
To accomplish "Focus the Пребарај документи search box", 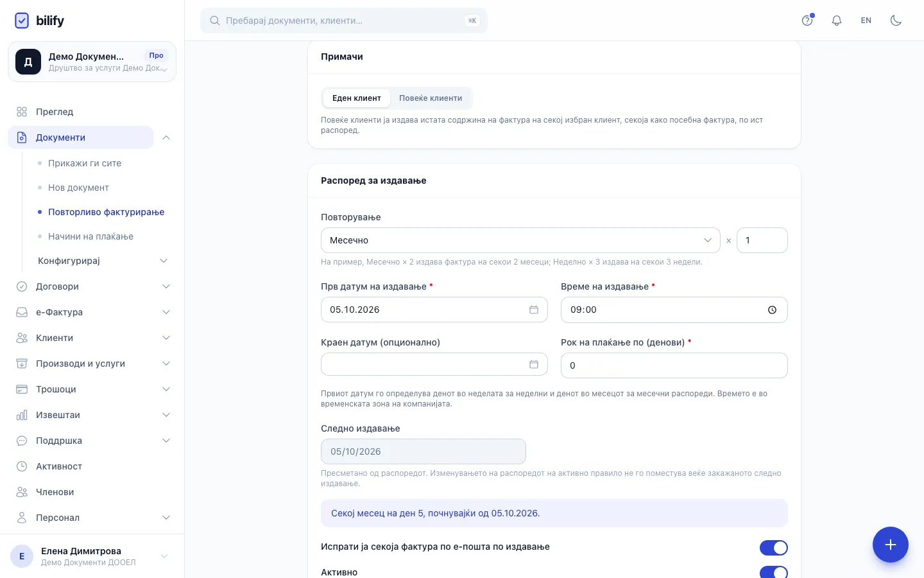I will pos(344,21).
